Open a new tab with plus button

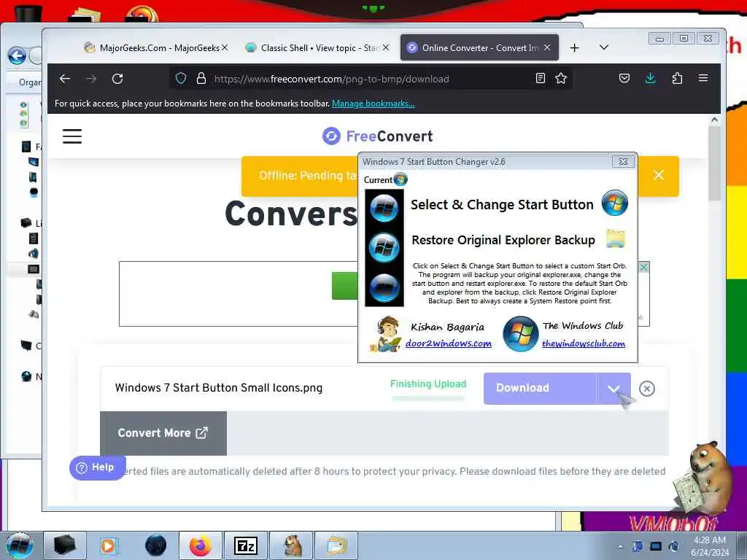pyautogui.click(x=575, y=47)
